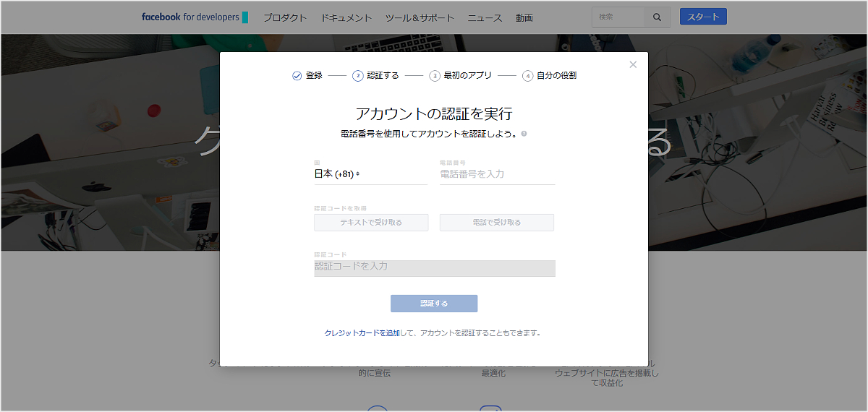Follow the クレジットカード link

tap(351, 333)
